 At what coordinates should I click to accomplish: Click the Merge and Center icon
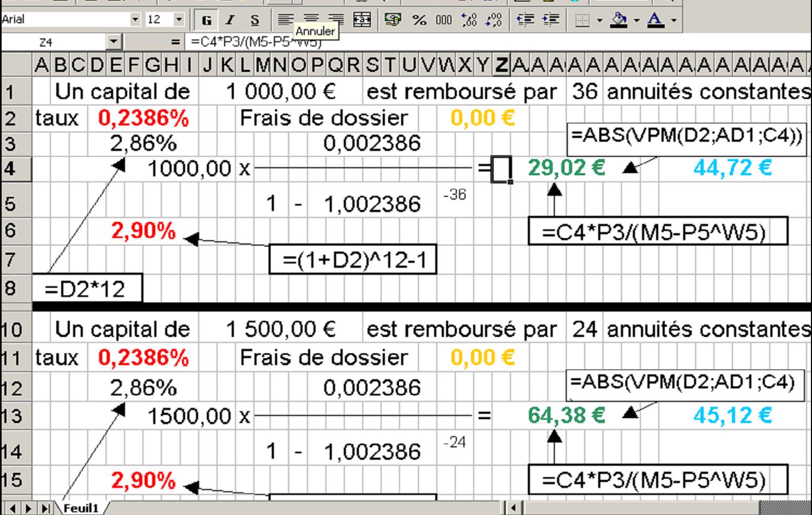[362, 21]
